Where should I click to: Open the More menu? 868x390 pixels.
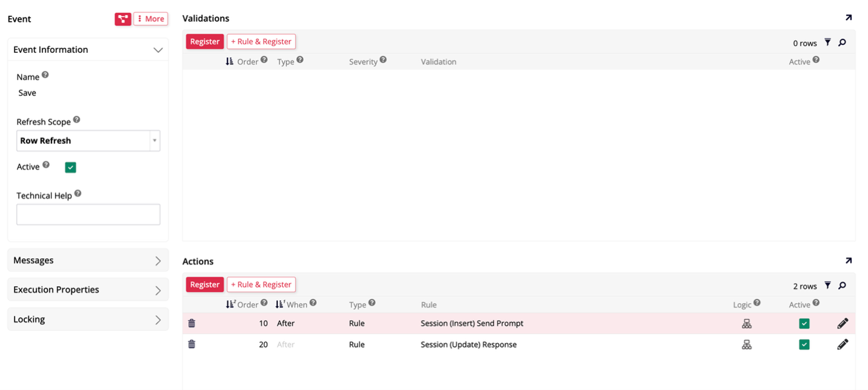tap(151, 19)
